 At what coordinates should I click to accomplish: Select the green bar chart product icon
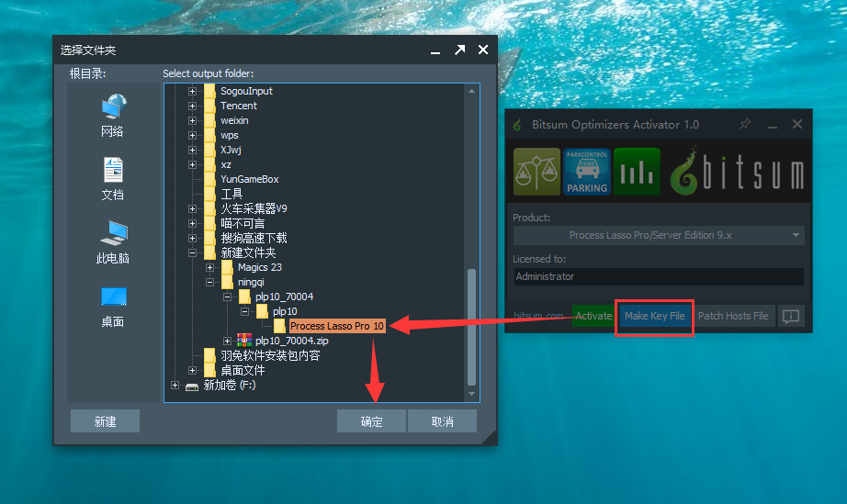pyautogui.click(x=637, y=172)
